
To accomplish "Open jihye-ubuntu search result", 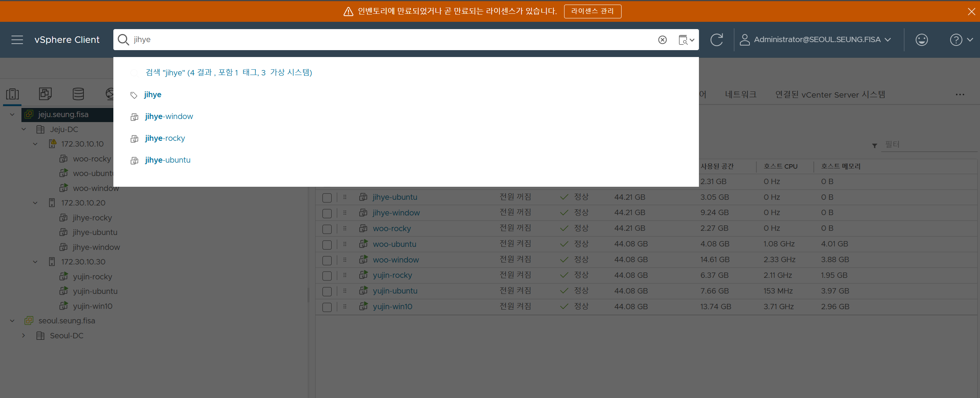I will tap(167, 160).
